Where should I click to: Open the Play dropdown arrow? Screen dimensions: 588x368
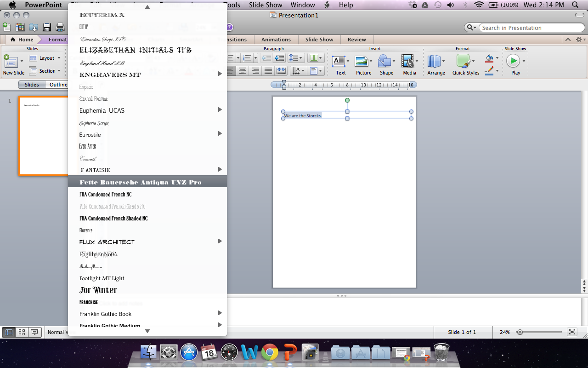click(524, 61)
